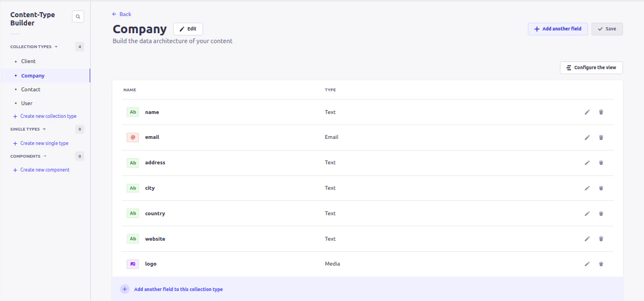Click the trash icon for city field
644x301 pixels.
[x=601, y=188]
